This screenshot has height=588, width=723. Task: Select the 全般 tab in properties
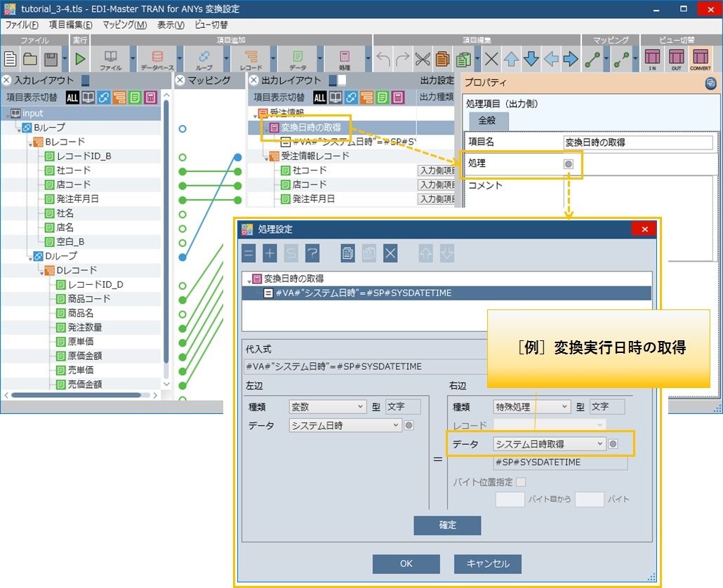(487, 121)
